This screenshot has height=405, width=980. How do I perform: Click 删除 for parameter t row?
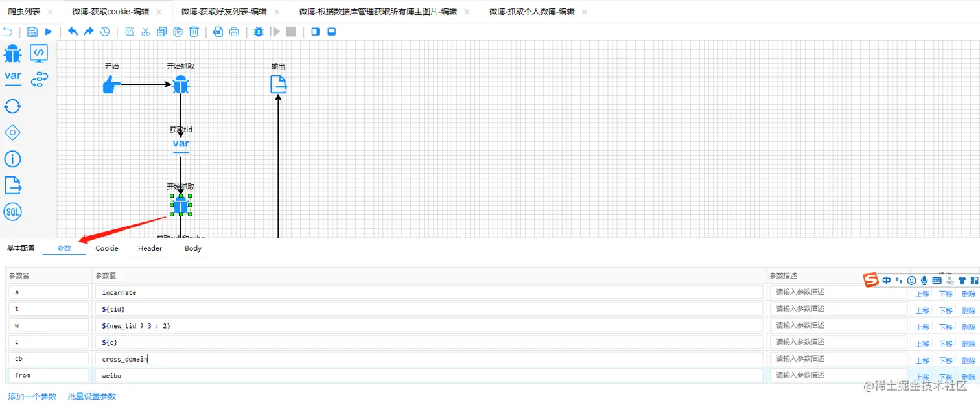point(968,310)
